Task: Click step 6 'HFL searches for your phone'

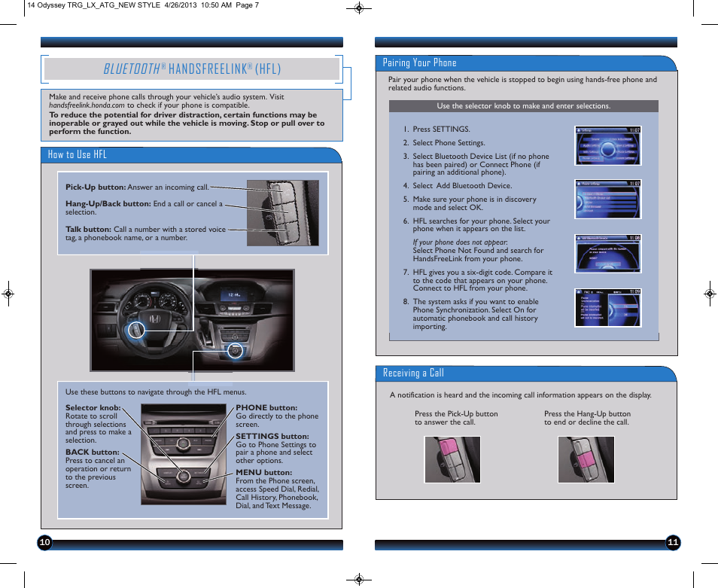Action: click(x=476, y=225)
